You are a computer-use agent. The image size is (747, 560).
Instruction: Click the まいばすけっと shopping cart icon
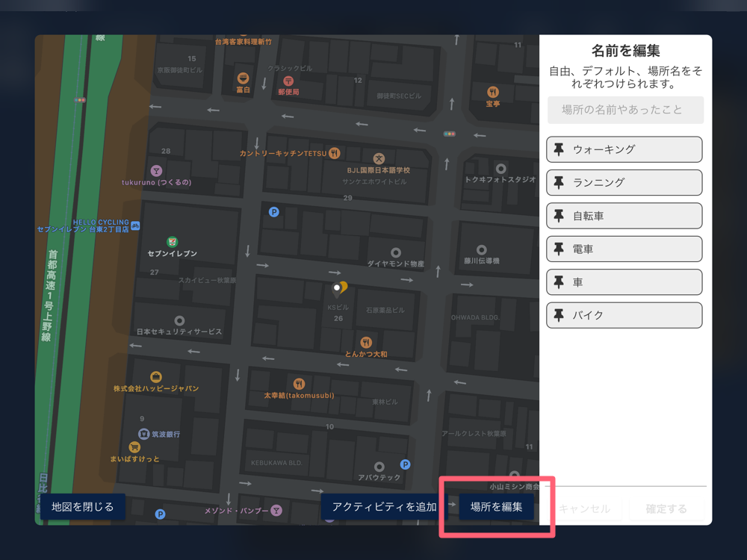[x=134, y=447]
